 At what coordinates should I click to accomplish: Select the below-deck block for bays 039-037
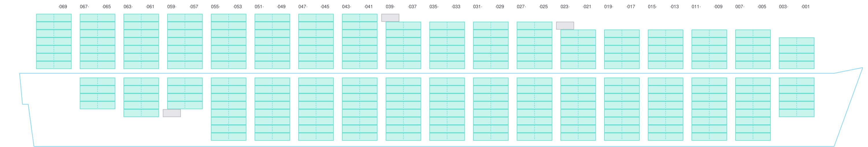click(x=403, y=109)
